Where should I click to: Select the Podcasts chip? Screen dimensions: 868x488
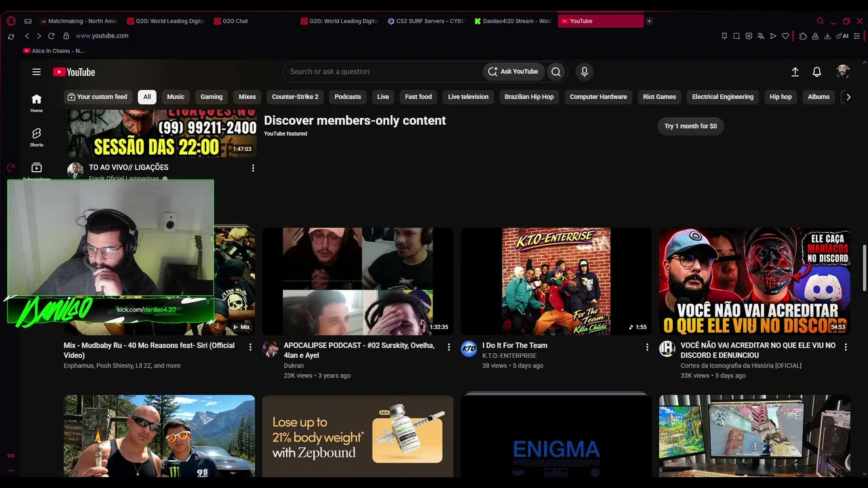tap(348, 97)
